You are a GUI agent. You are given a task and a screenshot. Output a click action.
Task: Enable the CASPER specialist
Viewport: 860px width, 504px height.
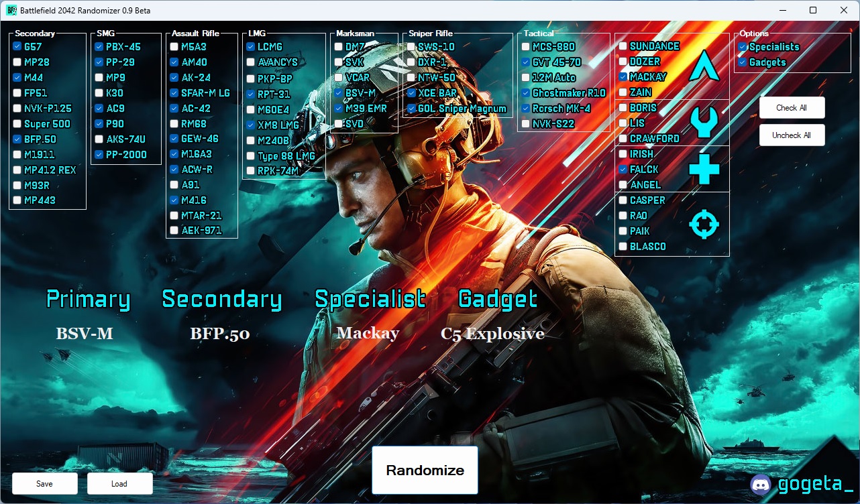[x=623, y=200]
